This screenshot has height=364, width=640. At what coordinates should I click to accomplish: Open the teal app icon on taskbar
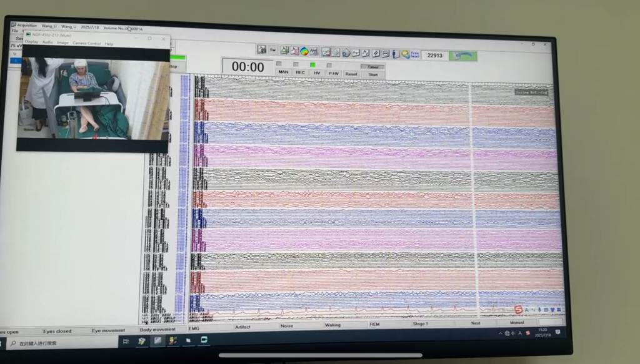click(204, 340)
